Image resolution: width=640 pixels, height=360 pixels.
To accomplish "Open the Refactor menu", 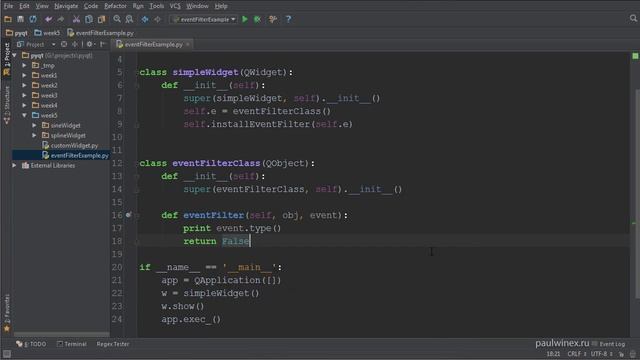I will pos(115,6).
